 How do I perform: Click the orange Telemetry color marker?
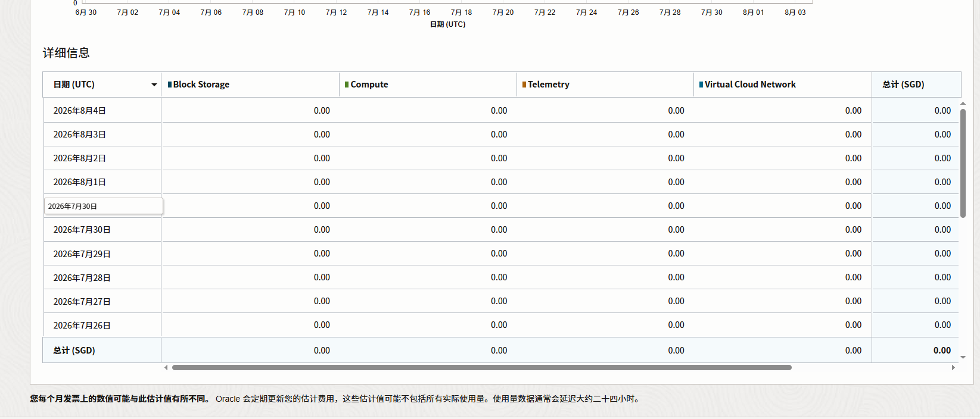coord(524,85)
